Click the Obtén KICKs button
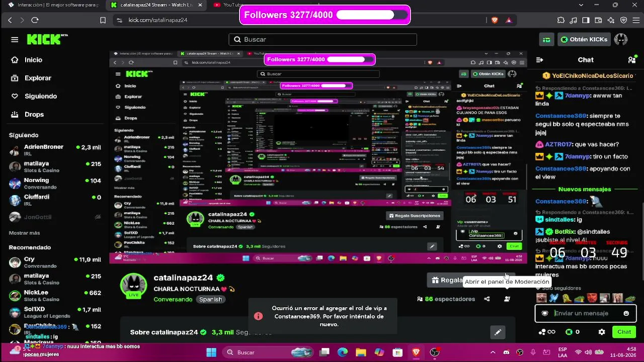Screen dimensions: 644x362 pyautogui.click(x=584, y=39)
